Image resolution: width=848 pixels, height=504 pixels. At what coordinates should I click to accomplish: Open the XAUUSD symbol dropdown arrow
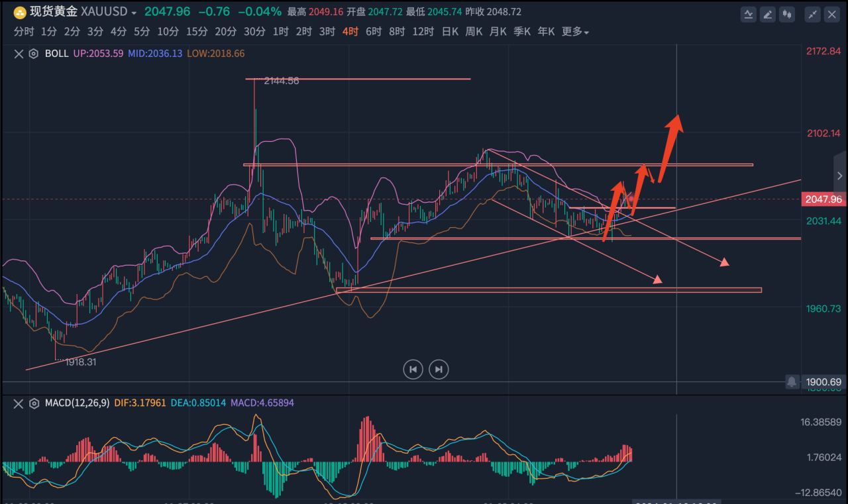[x=134, y=13]
